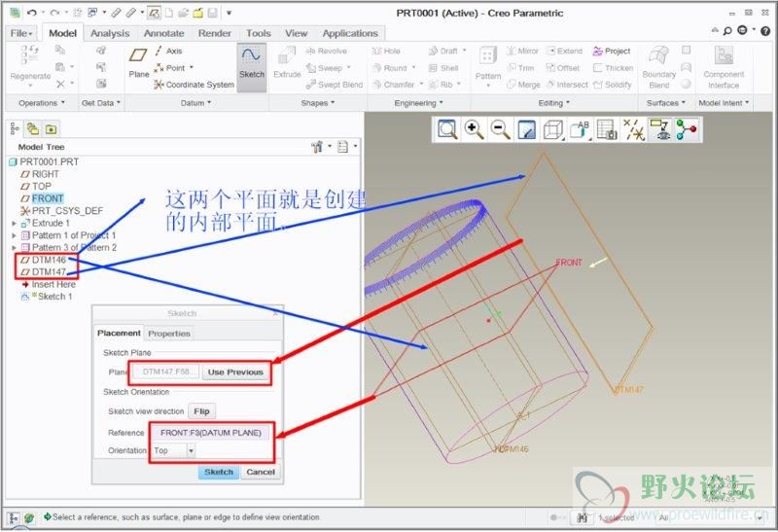Open the Editing group dropdown

click(553, 103)
